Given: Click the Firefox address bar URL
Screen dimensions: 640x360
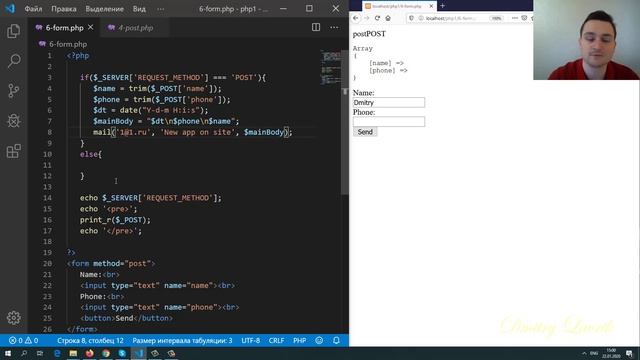Looking at the screenshot, I should pyautogui.click(x=451, y=18).
